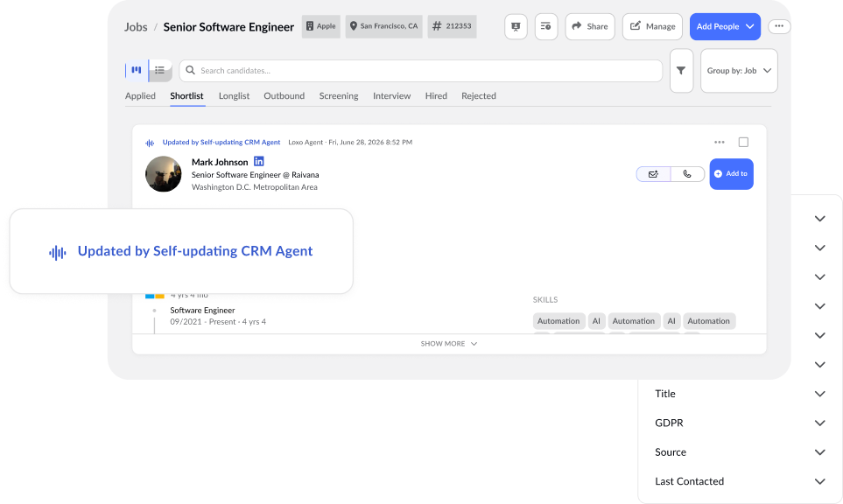Expand the Last Contacted filter section
Image resolution: width=843 pixels, height=504 pixels.
(740, 481)
